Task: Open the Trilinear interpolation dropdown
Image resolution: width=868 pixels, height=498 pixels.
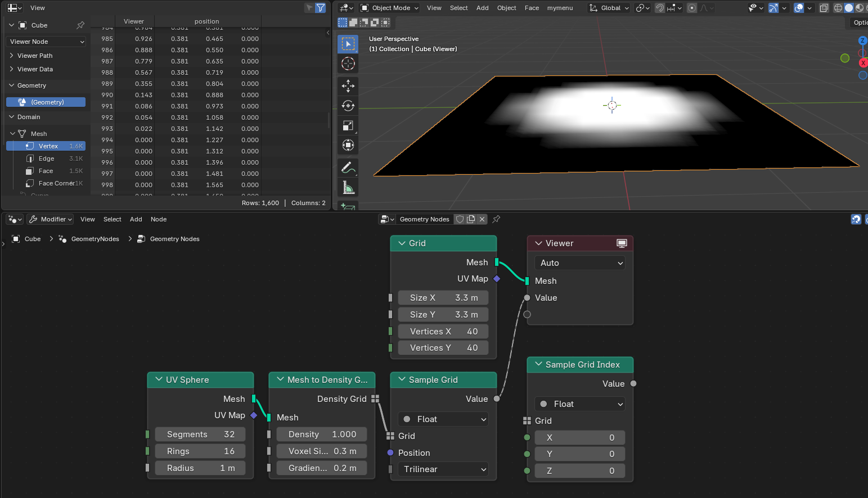Action: [x=443, y=469]
